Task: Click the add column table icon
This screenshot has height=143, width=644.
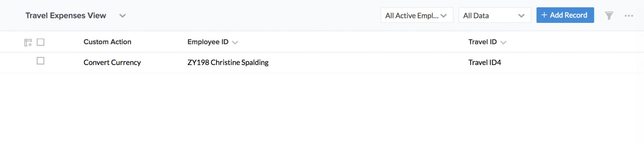Action: coord(28,43)
